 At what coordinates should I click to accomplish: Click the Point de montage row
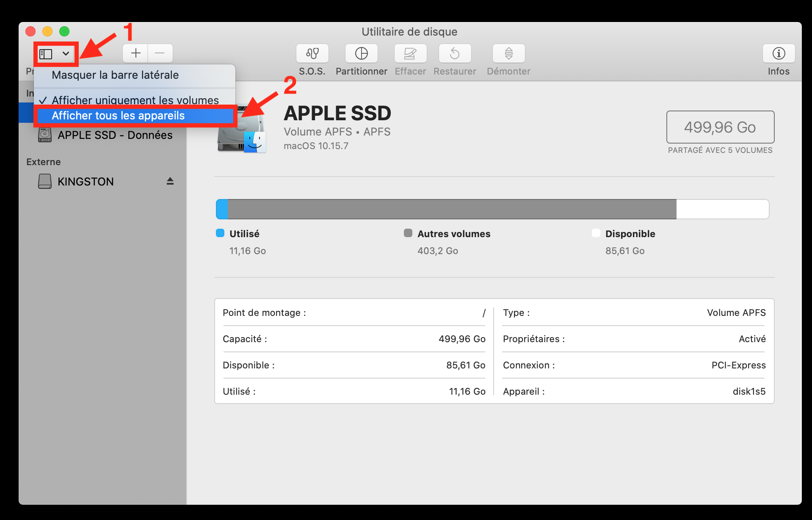354,313
